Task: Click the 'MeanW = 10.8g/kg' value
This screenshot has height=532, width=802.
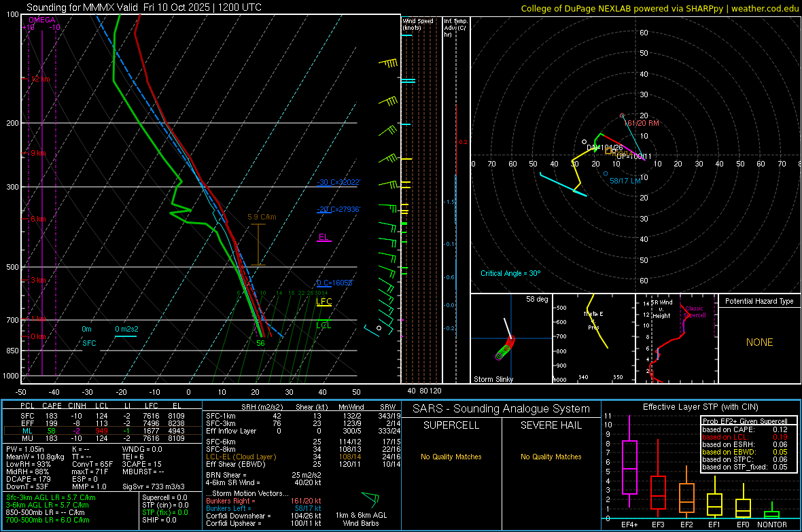Action: (x=35, y=457)
